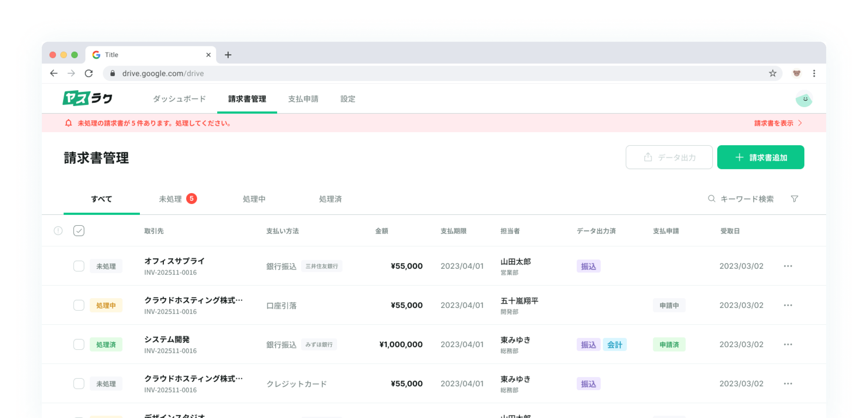Click the オフィスサプライ vendor name
868x418 pixels.
(x=174, y=261)
